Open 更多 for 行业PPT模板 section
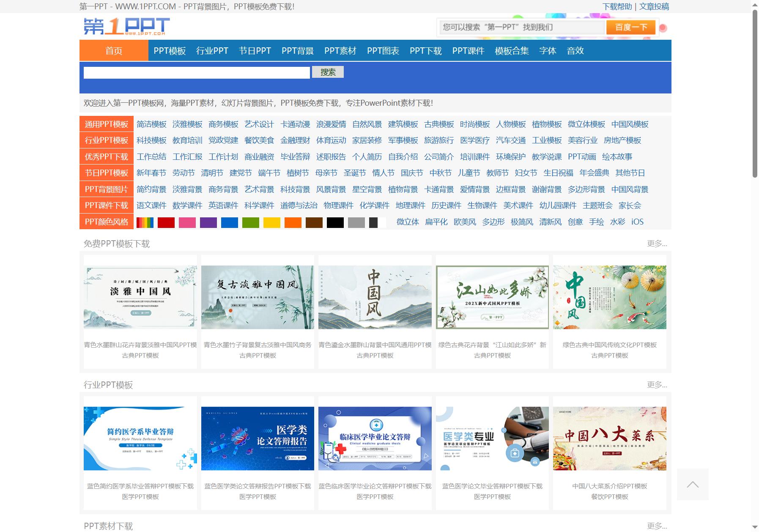 pyautogui.click(x=657, y=385)
